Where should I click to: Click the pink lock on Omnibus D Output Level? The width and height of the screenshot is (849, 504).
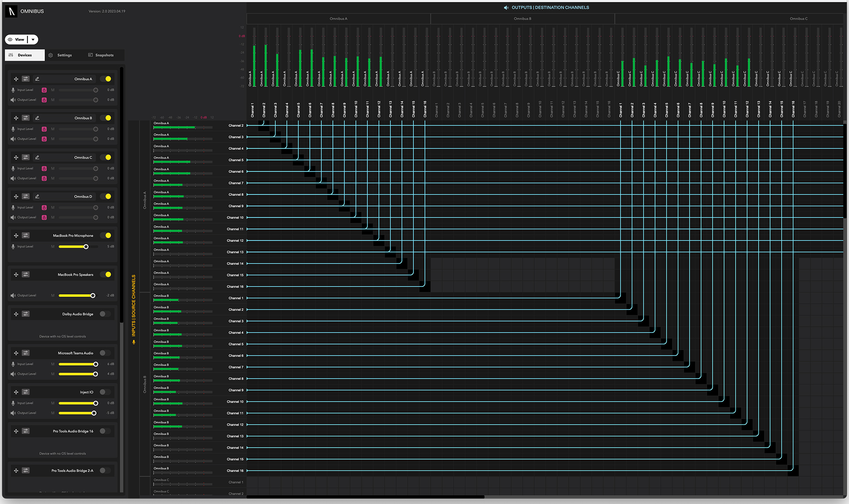click(44, 218)
